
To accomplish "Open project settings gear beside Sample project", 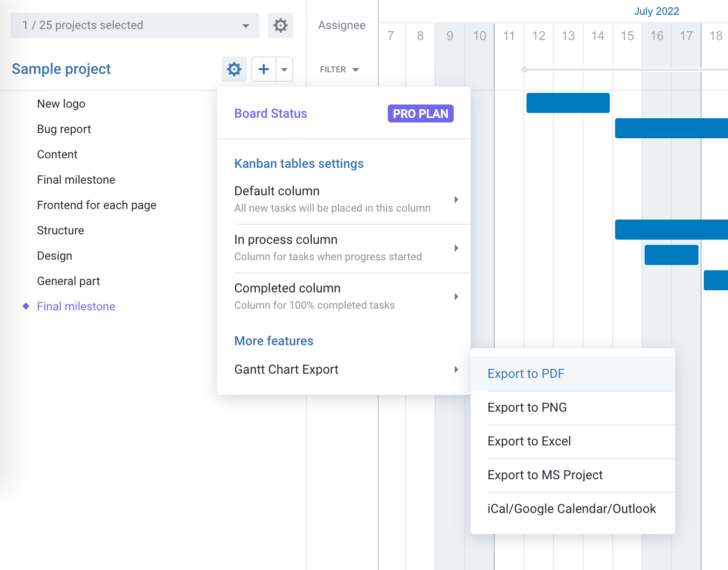I will 234,69.
